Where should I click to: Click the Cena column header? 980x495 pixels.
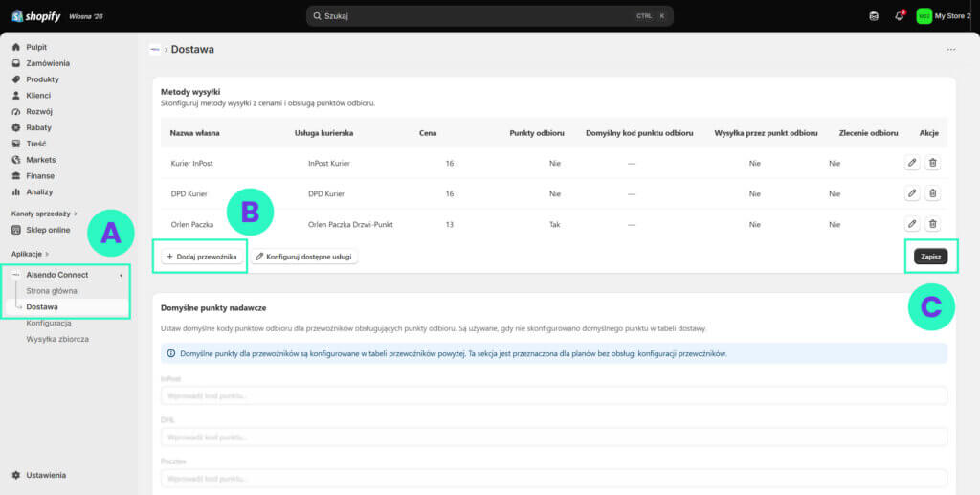428,133
